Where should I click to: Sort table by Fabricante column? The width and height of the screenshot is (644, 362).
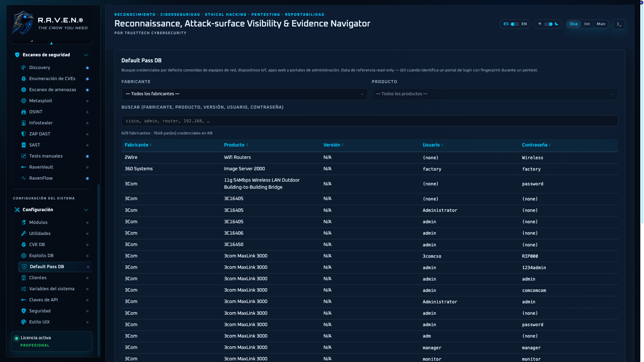138,145
